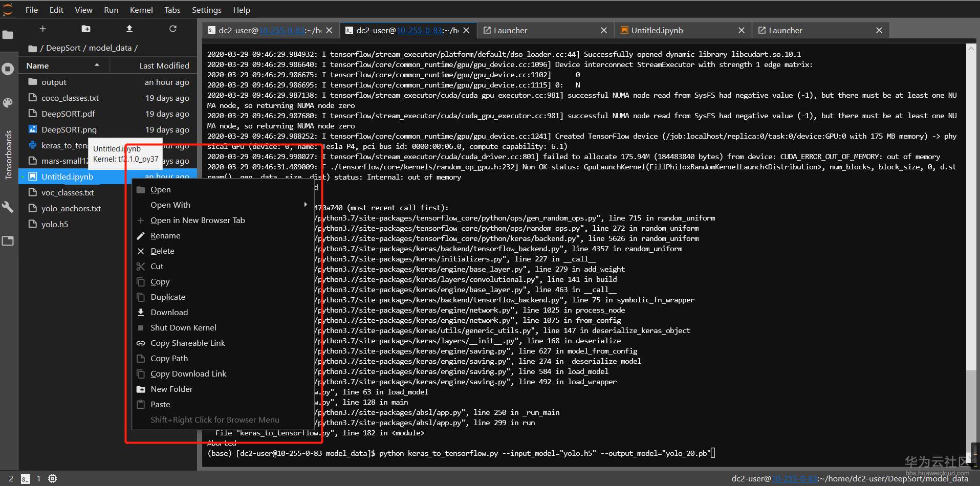
Task: Open the Edit menu
Action: point(56,10)
